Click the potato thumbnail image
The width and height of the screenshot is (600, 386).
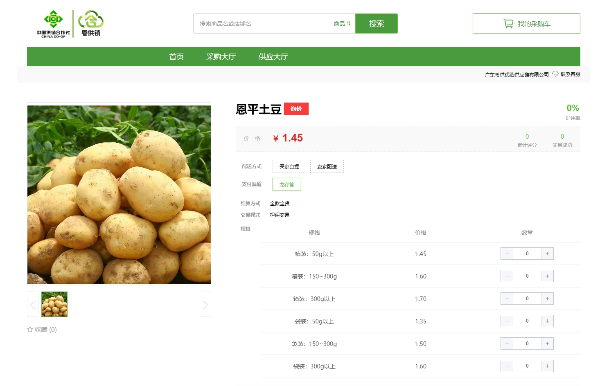click(54, 304)
